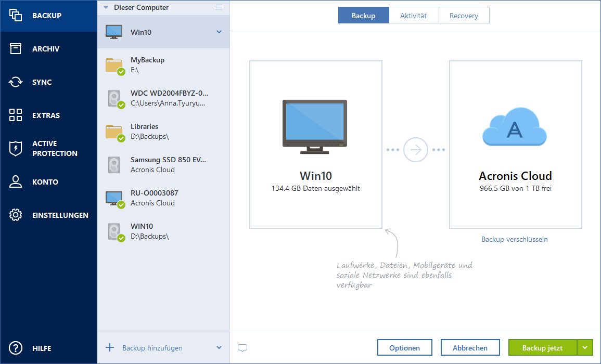Collapse the Dieser Computer group
Viewport: 601px width, 364px height.
click(x=106, y=8)
